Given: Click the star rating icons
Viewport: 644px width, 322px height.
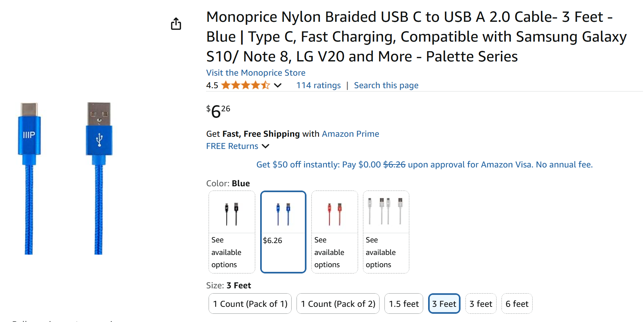Looking at the screenshot, I should click(x=245, y=86).
